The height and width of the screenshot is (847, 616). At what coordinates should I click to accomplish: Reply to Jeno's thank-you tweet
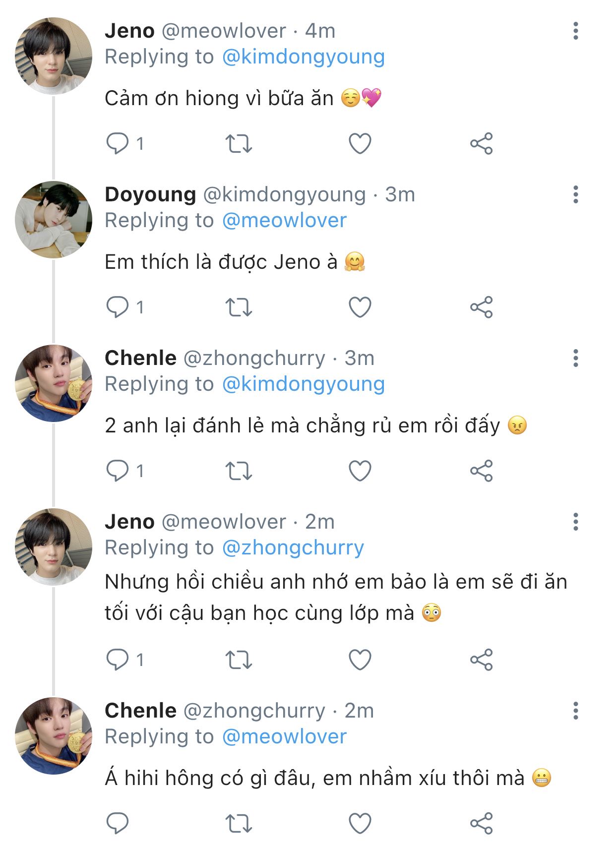coord(118,144)
